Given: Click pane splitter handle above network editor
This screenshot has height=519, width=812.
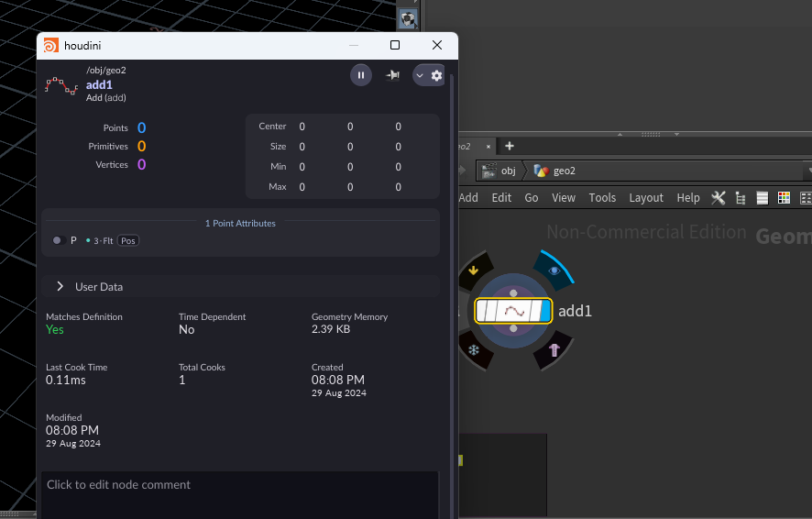Looking at the screenshot, I should (x=651, y=134).
